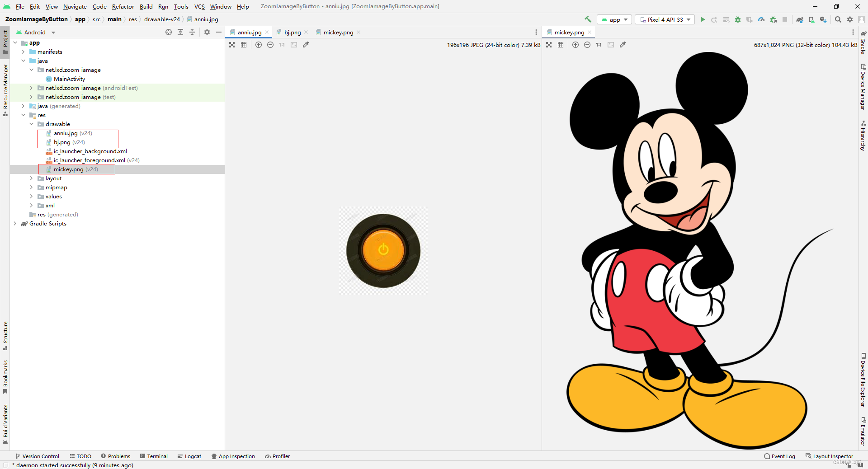The image size is (868, 469).
Task: Switch to the bj.png editor tab
Action: coord(292,32)
